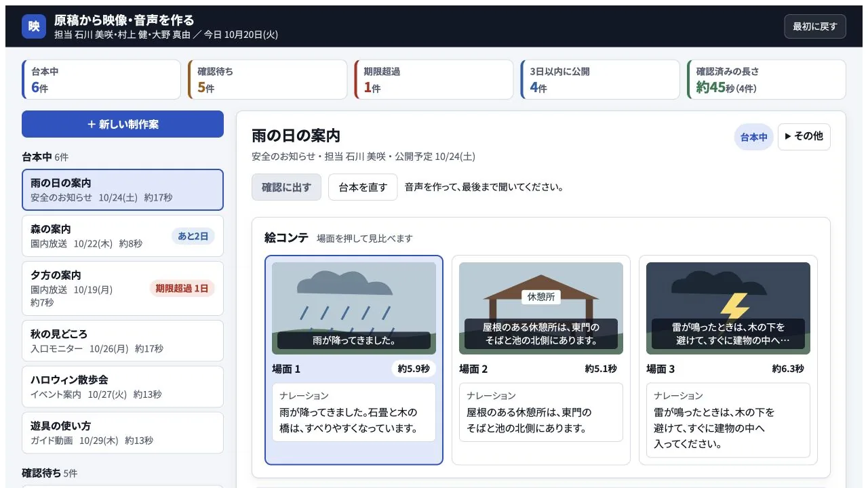Select 夕方の案内 in the list

(x=123, y=288)
